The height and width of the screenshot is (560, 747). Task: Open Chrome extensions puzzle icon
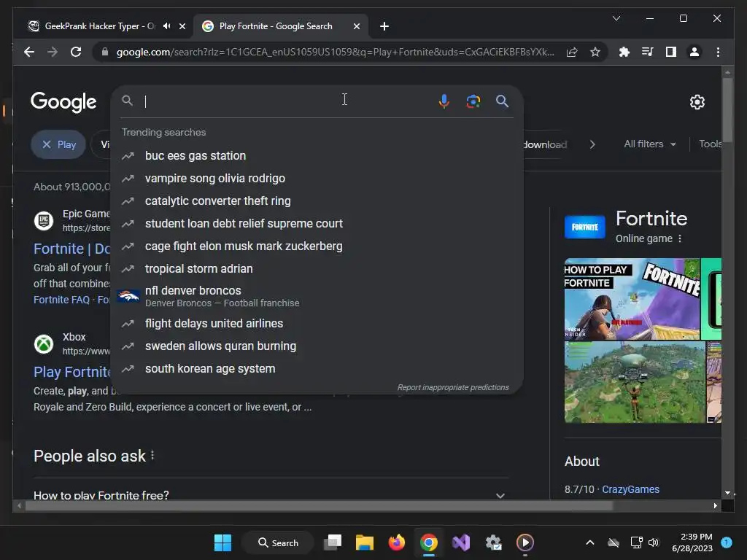click(624, 52)
